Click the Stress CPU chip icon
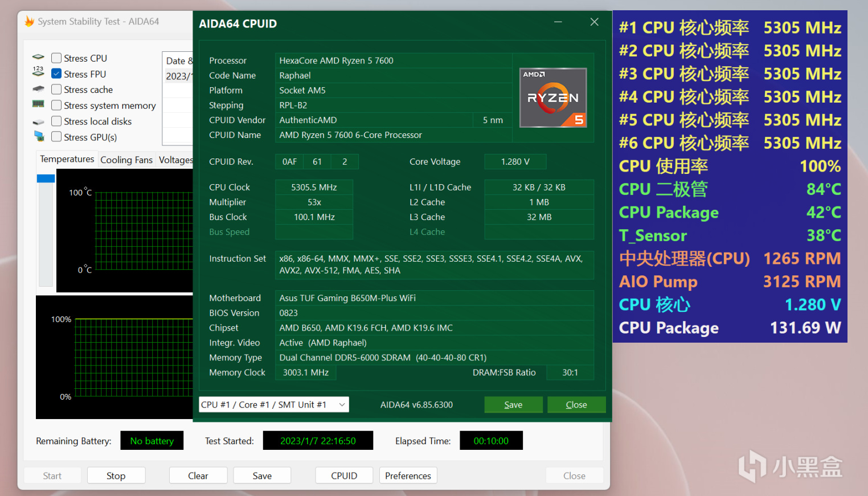The image size is (868, 496). [38, 57]
